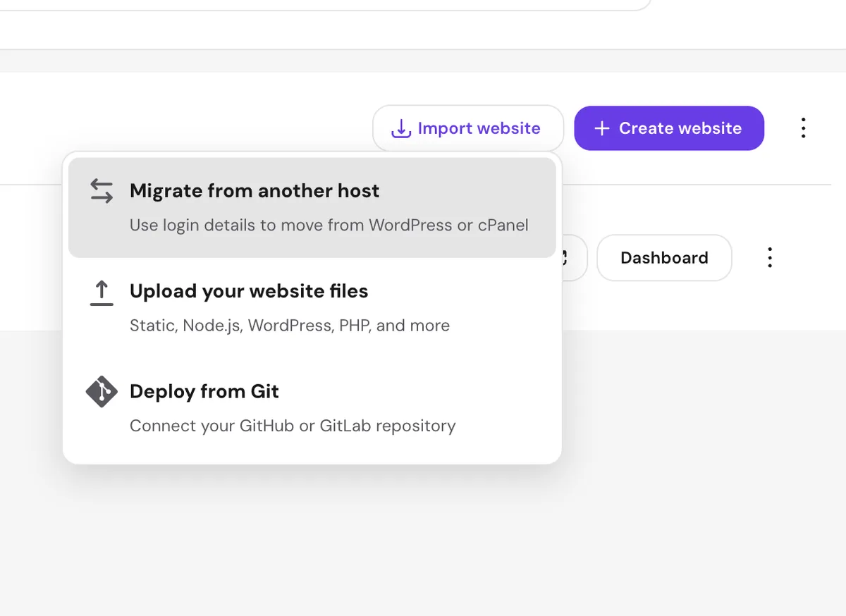Open the three-dot menu next to Create website
846x616 pixels.
point(803,128)
